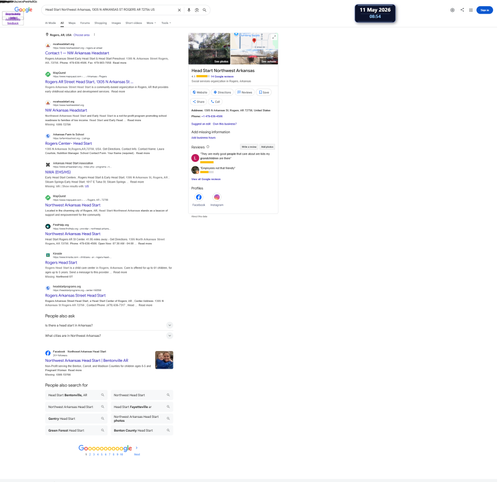Click the Next link in the pagination
This screenshot has height=482, width=500.
[x=137, y=454]
